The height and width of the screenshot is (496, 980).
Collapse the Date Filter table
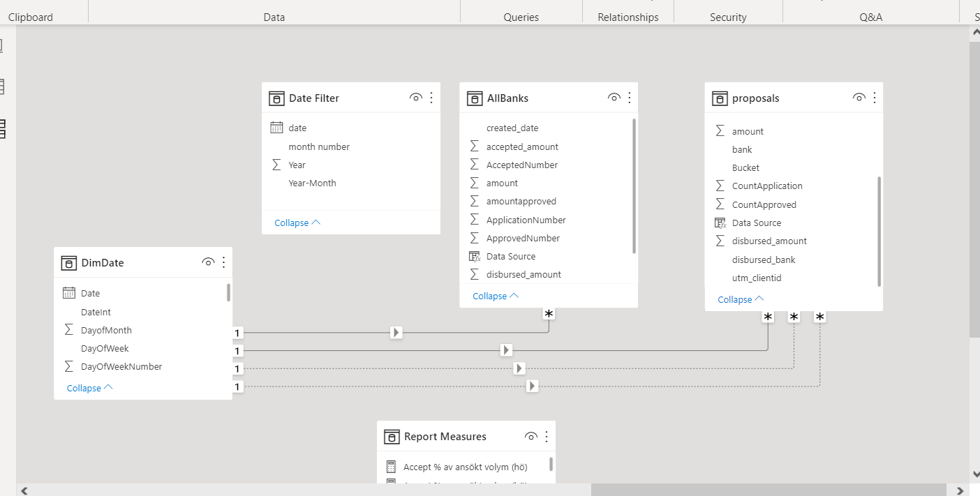click(297, 223)
